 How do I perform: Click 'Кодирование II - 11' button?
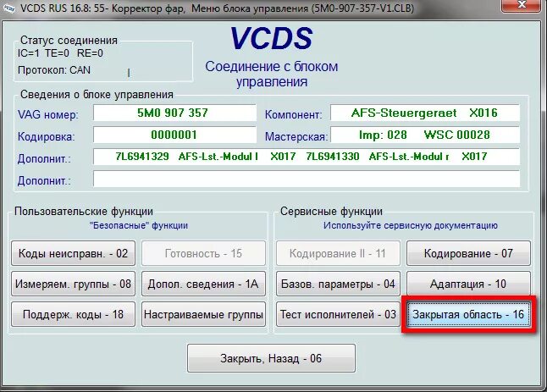point(338,253)
